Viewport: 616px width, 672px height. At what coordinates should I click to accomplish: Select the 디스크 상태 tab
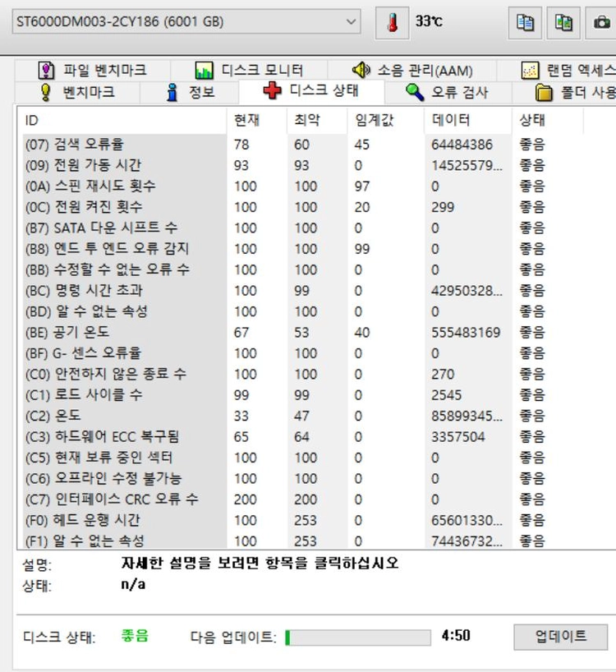pyautogui.click(x=311, y=91)
